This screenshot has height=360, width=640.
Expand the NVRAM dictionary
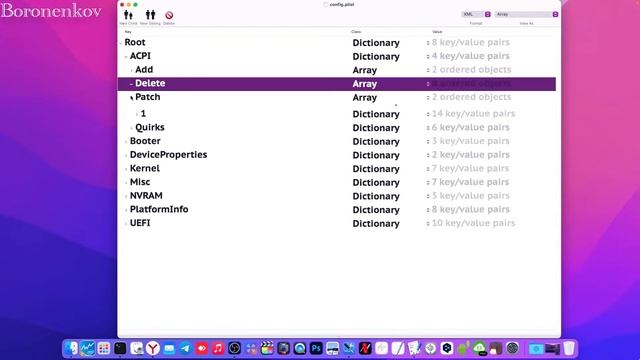pyautogui.click(x=126, y=196)
